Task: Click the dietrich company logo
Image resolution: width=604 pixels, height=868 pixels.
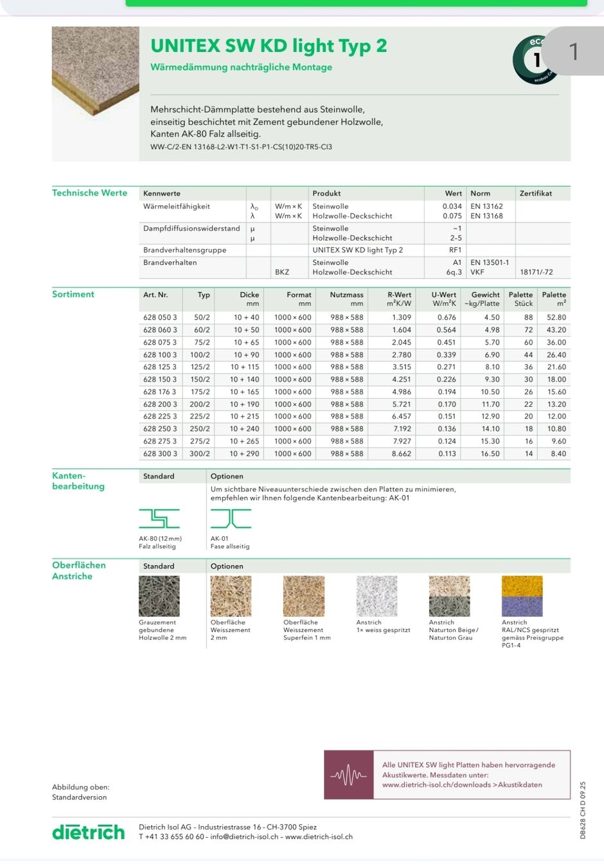Action: click(x=89, y=832)
